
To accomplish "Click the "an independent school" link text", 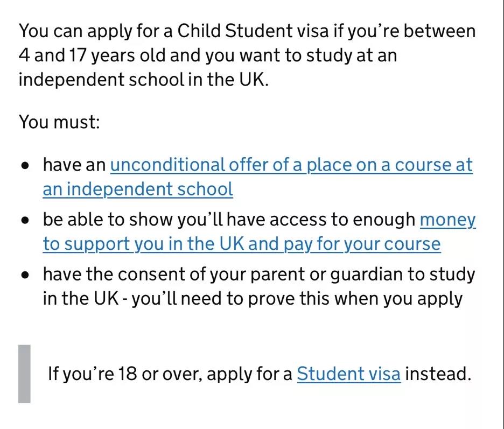I will (138, 189).
